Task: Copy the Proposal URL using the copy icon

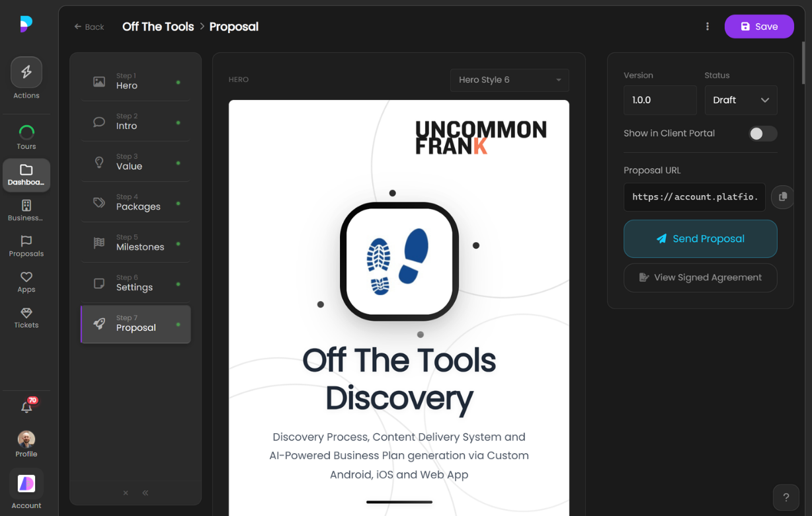Action: coord(782,197)
